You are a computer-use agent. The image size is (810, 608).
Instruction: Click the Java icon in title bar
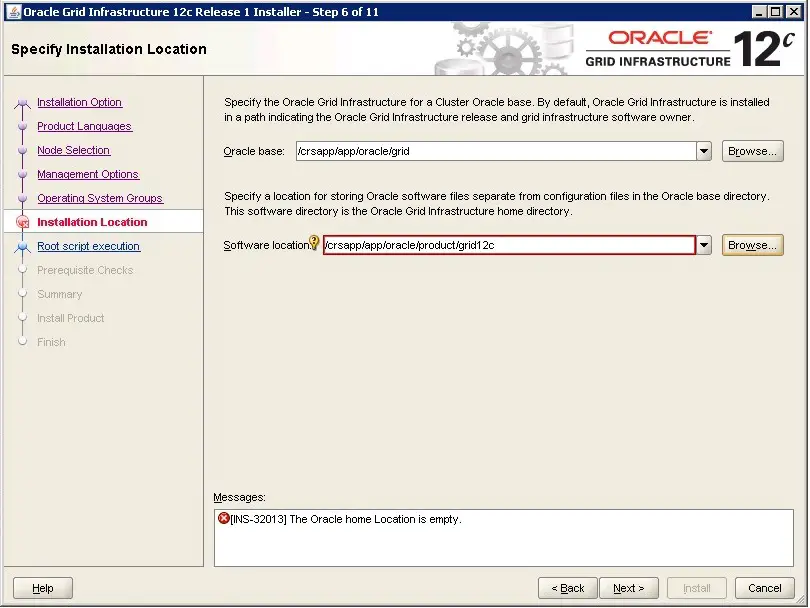[x=13, y=12]
